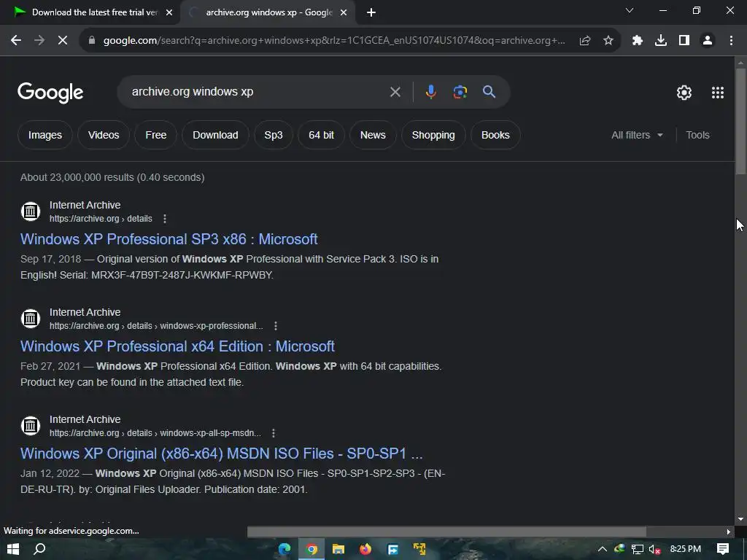Filter results by Images
This screenshot has width=747, height=560.
(44, 135)
